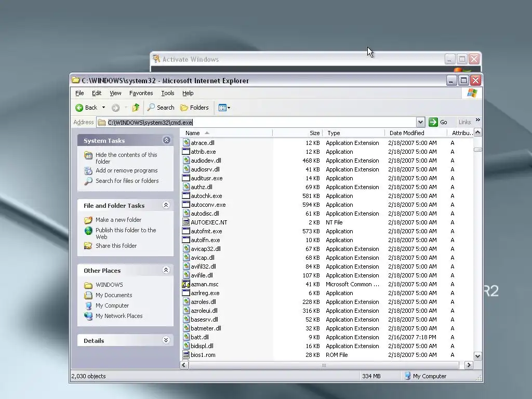This screenshot has width=532, height=399.
Task: Sort by the Name column header
Action: 227,133
